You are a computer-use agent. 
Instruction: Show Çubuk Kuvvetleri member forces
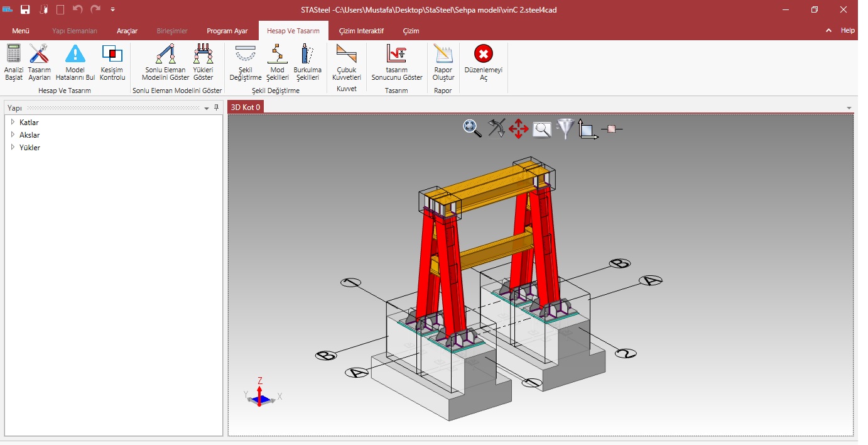[x=346, y=62]
